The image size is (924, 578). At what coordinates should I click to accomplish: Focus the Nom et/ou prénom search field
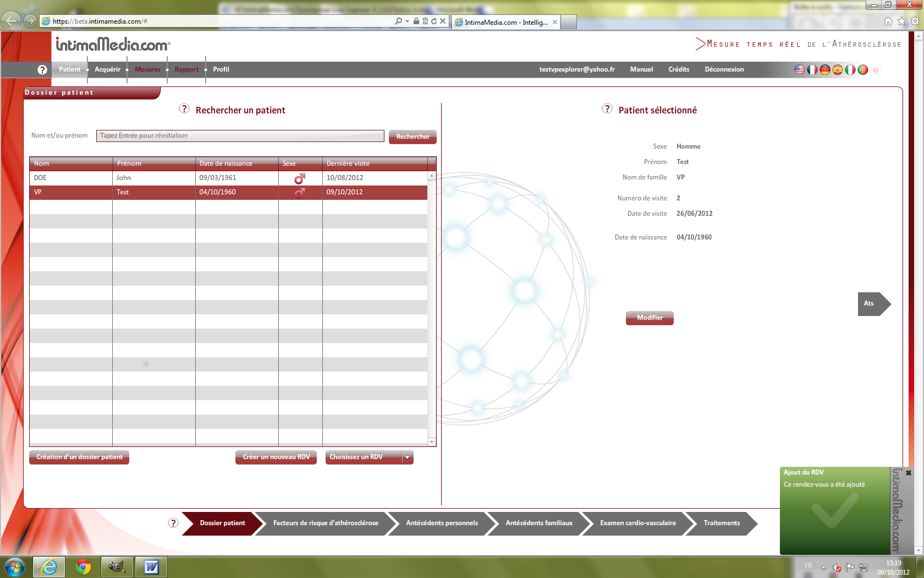240,136
